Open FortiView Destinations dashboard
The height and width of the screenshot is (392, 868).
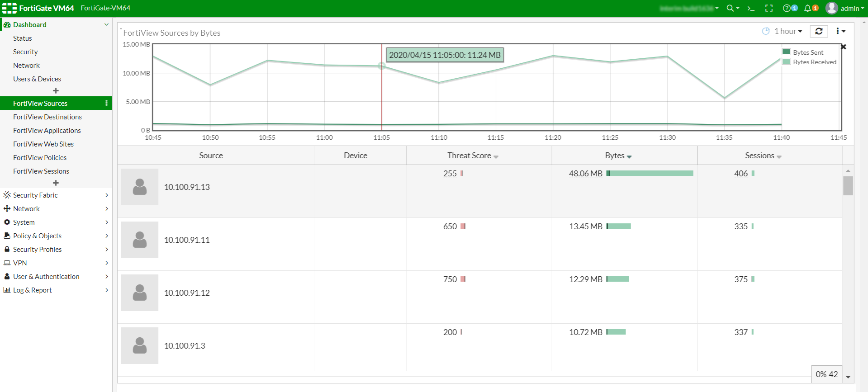(x=47, y=117)
